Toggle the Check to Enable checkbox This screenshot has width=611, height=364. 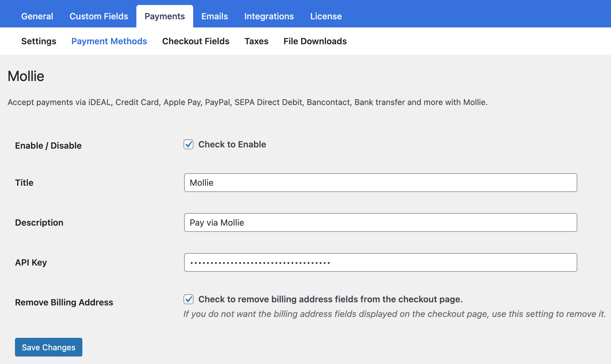(x=188, y=144)
